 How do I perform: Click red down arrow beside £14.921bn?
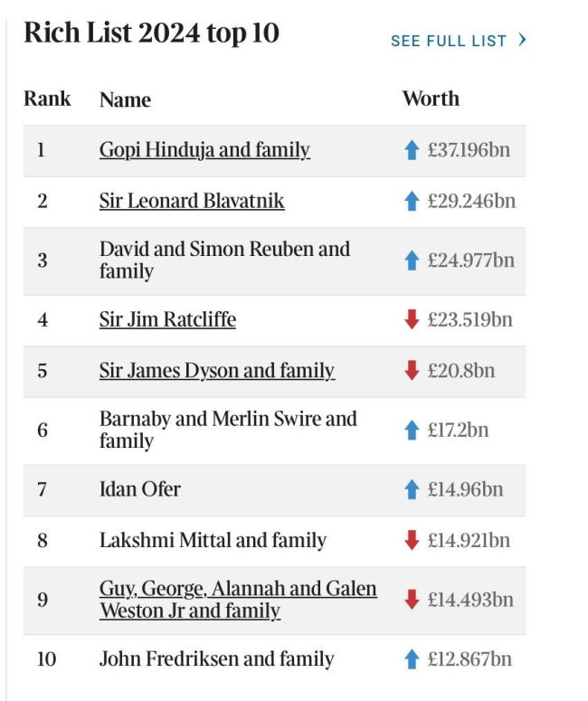pyautogui.click(x=412, y=540)
